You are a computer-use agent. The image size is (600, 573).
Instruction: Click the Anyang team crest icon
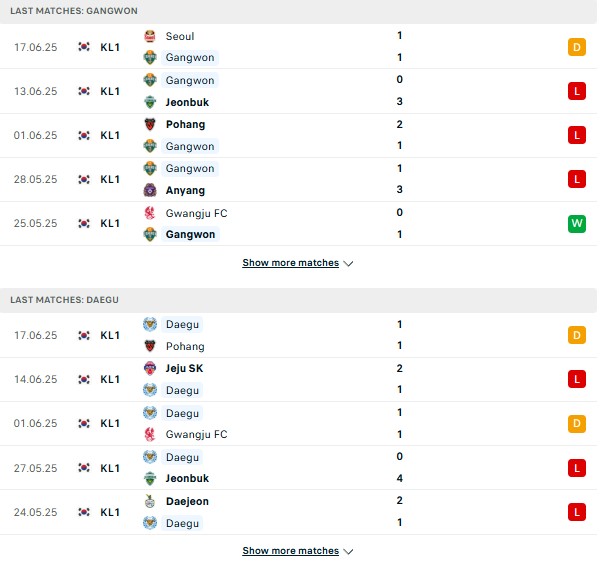150,190
